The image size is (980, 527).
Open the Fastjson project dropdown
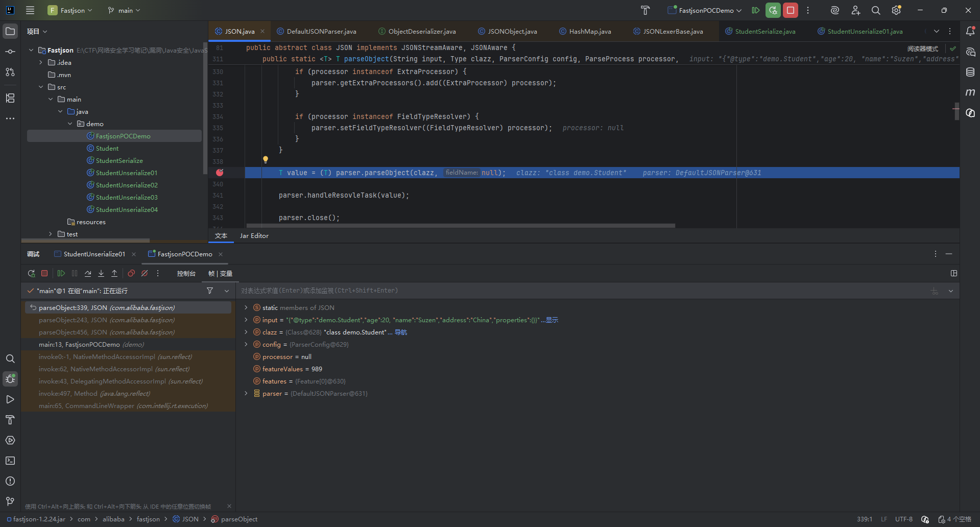(70, 10)
